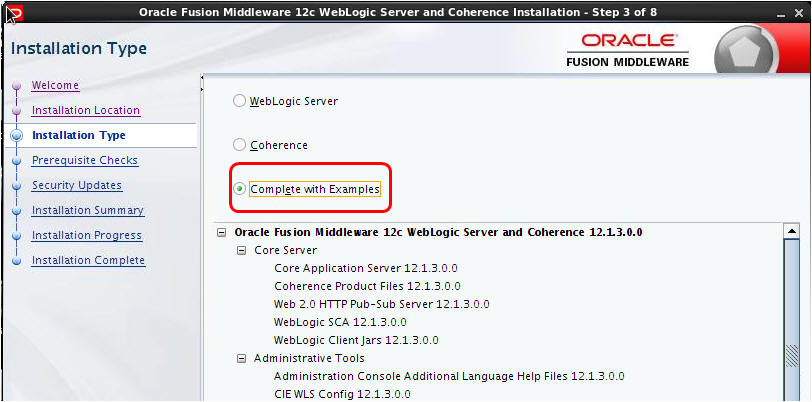Click the Installation Progress step bullet icon
This screenshot has width=812, height=402.
click(x=17, y=236)
